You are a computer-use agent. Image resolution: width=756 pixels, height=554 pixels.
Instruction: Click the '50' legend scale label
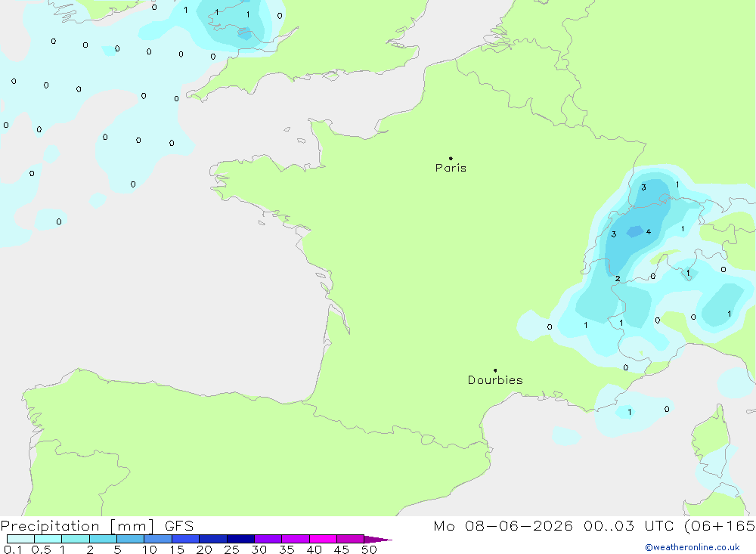coord(369,549)
